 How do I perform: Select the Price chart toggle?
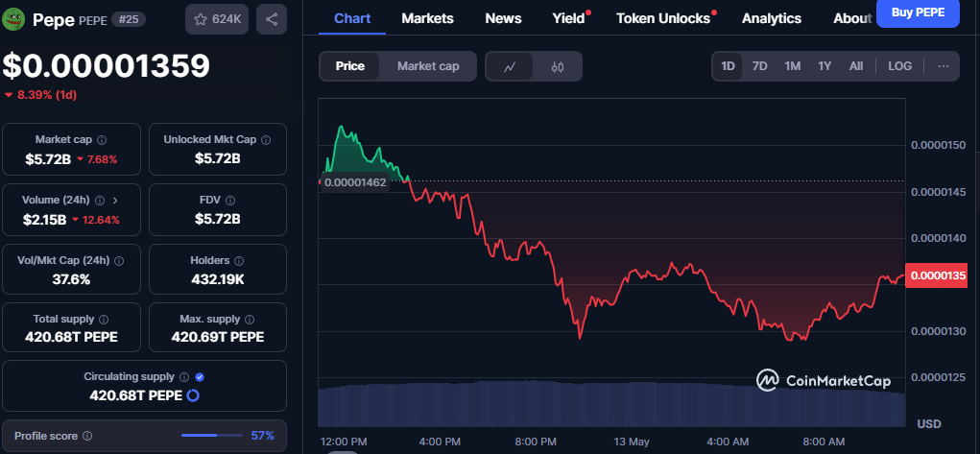(x=350, y=66)
